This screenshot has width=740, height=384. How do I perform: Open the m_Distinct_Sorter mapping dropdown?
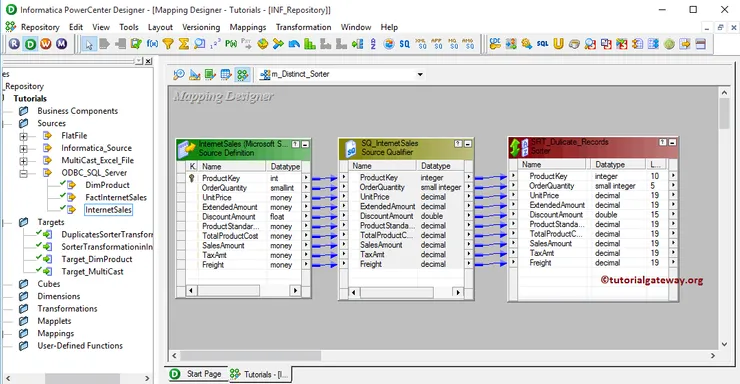420,75
